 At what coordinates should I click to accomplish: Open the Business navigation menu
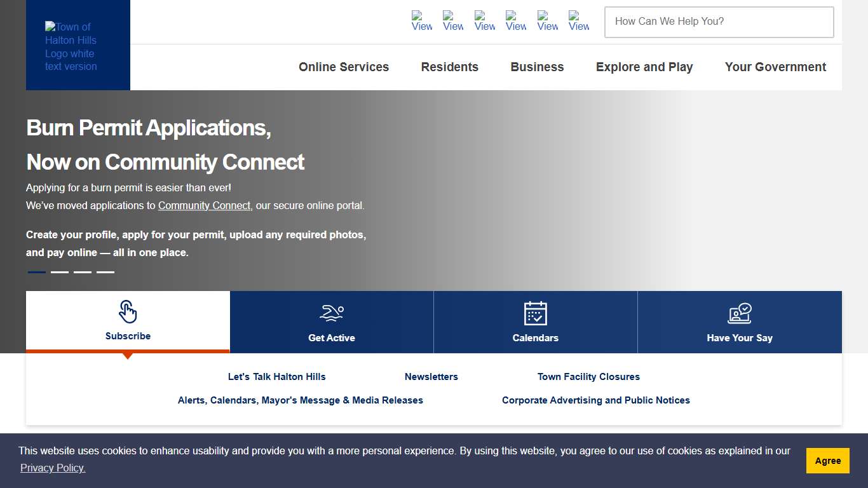pyautogui.click(x=537, y=67)
